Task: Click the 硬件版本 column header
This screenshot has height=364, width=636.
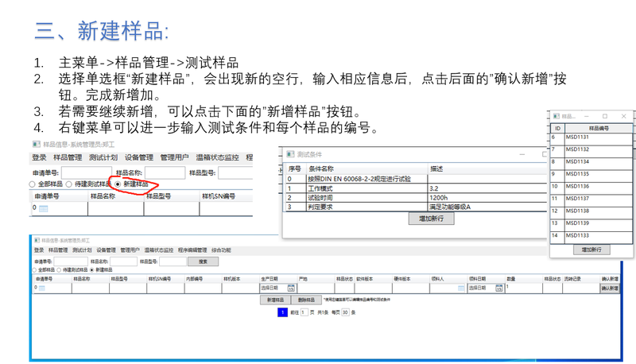Action: [411, 279]
